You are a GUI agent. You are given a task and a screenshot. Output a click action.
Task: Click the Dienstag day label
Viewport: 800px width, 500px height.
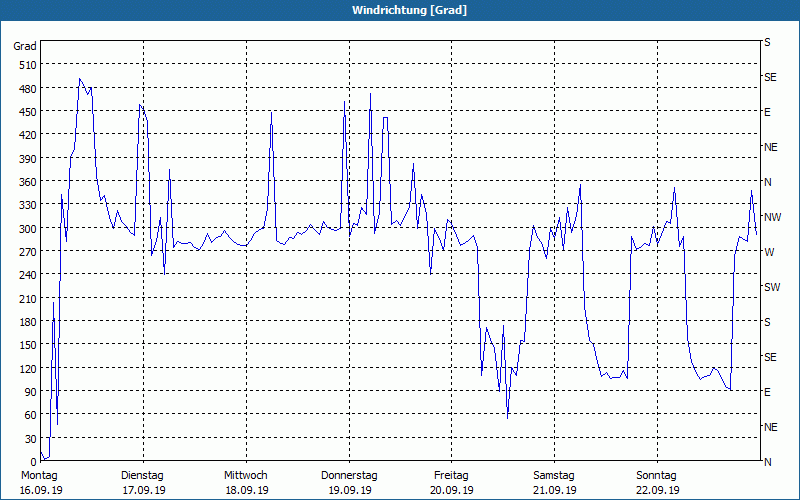(142, 476)
